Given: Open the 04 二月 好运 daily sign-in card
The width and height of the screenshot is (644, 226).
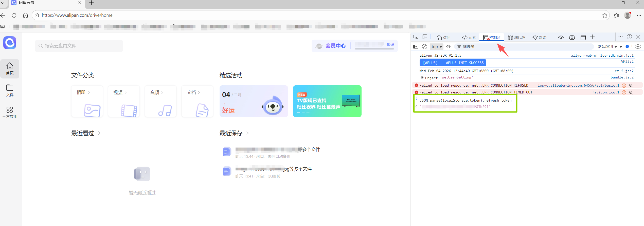Looking at the screenshot, I should tap(254, 101).
